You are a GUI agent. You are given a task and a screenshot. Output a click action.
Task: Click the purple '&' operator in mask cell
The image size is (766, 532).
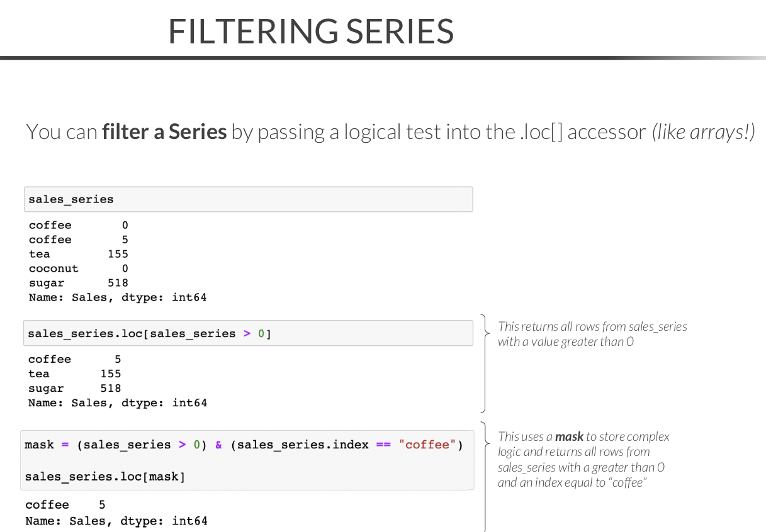[218, 445]
